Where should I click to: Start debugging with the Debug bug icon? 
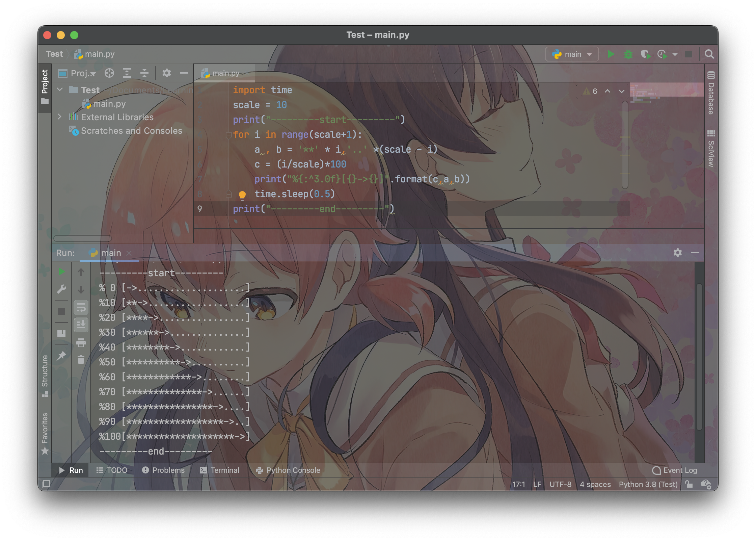[x=628, y=54]
